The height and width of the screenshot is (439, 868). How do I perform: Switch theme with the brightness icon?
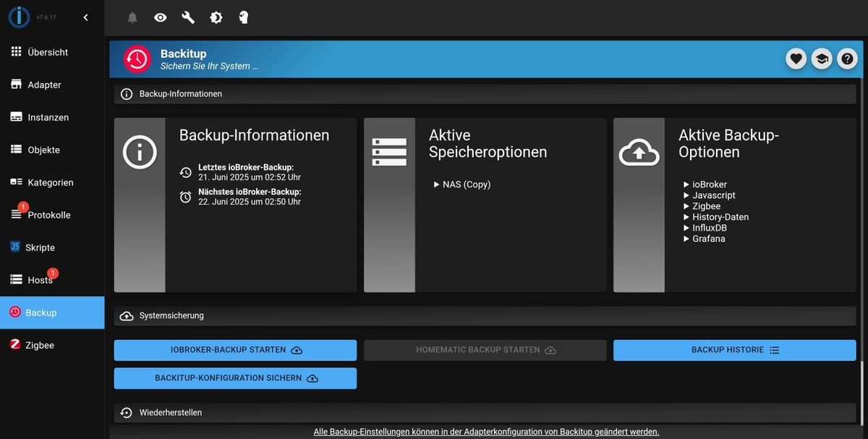pyautogui.click(x=216, y=17)
